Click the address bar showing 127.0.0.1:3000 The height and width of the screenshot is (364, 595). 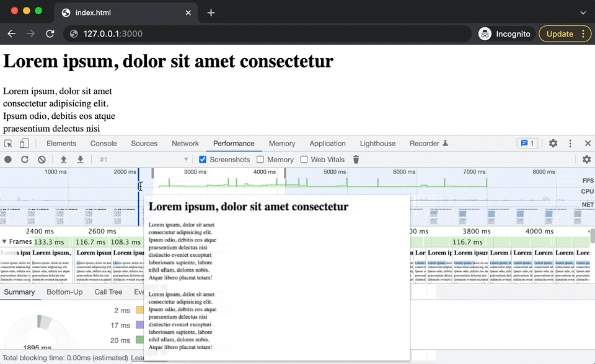267,34
